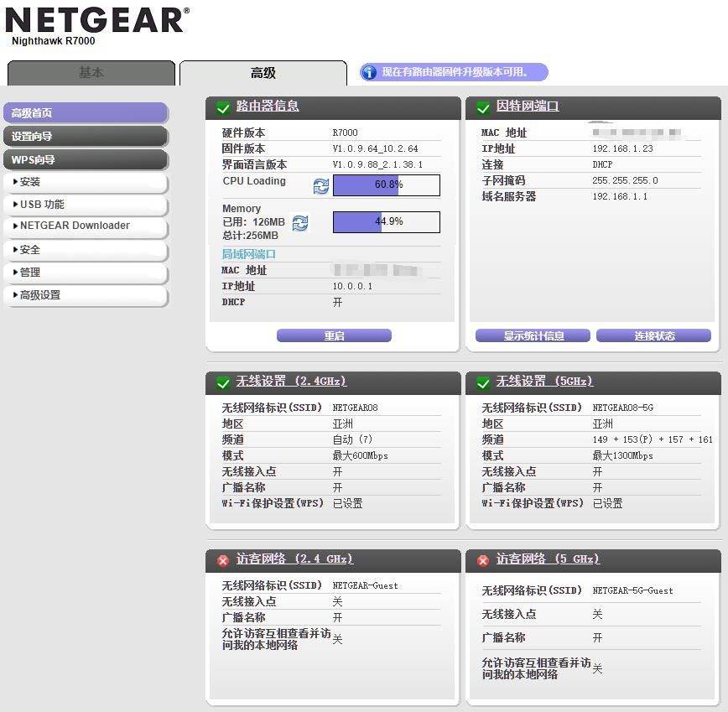
Task: Expand the USB 功能 sidebar section
Action: pyautogui.click(x=86, y=205)
